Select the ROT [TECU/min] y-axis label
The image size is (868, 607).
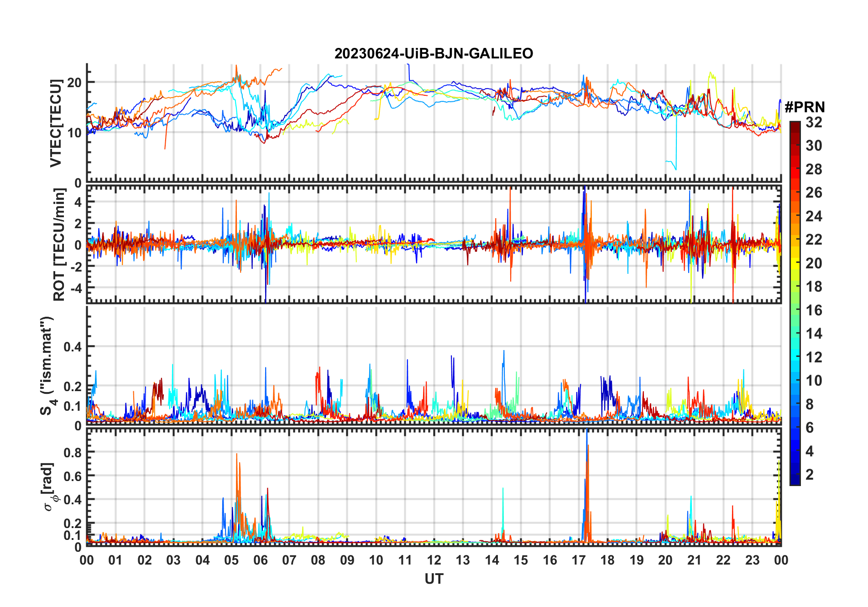59,245
